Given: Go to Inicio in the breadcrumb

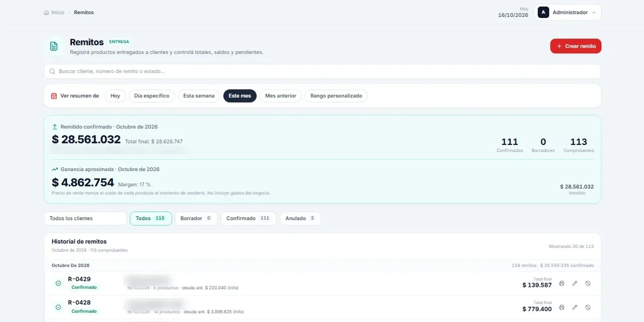Looking at the screenshot, I should (58, 12).
